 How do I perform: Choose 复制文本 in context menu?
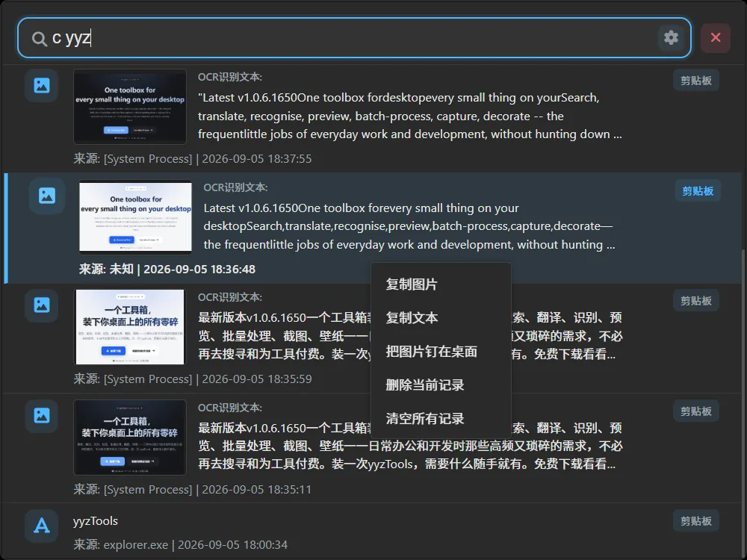point(441,317)
